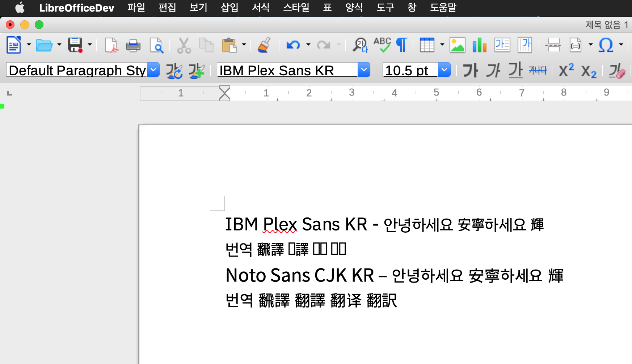Click the Omega special character icon
This screenshot has height=364, width=632.
[606, 45]
